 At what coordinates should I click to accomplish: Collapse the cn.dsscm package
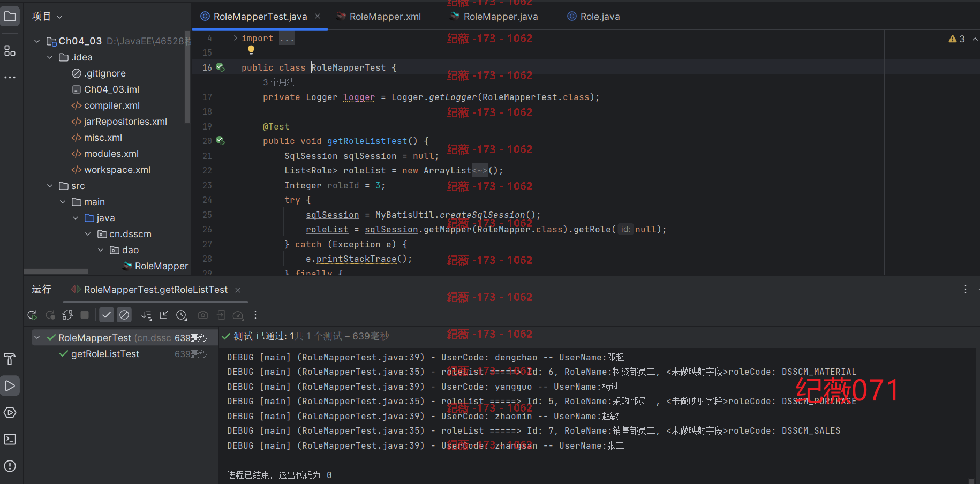point(88,234)
